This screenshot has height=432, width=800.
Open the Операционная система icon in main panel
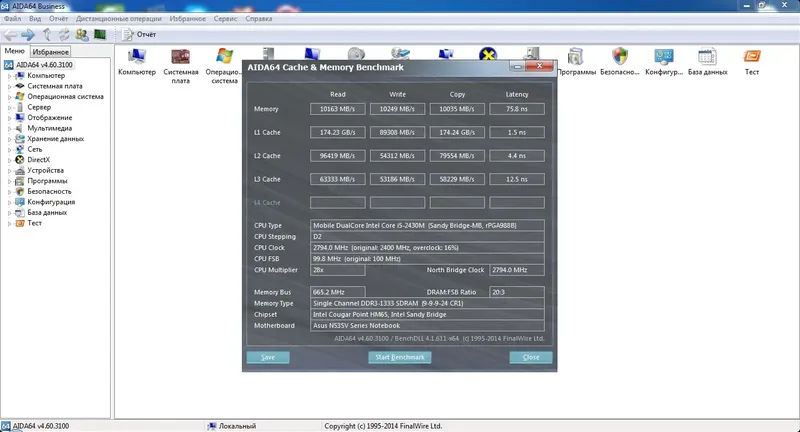pos(224,66)
